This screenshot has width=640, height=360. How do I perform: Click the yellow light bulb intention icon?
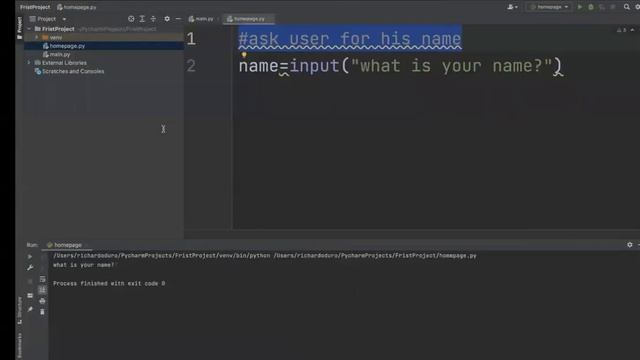pos(244,55)
